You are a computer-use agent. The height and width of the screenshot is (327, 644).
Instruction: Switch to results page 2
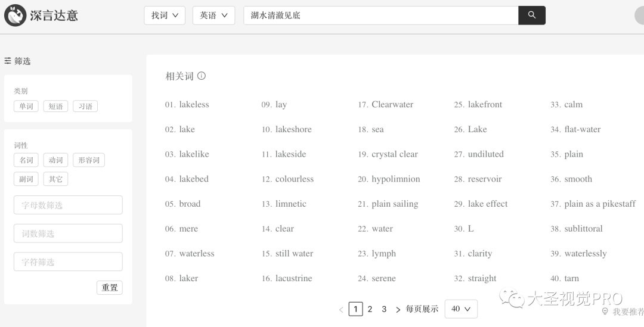(x=370, y=309)
